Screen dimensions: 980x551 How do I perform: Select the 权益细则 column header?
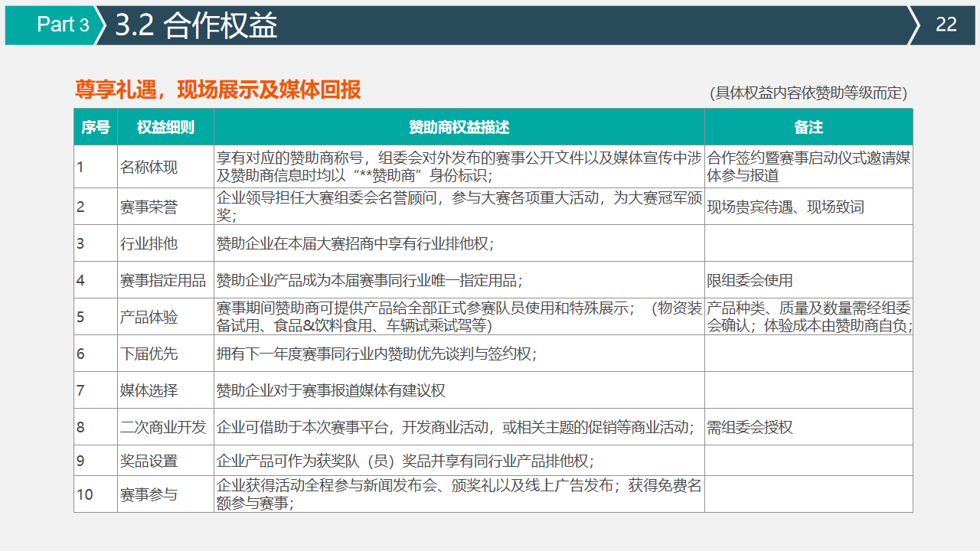coord(165,127)
